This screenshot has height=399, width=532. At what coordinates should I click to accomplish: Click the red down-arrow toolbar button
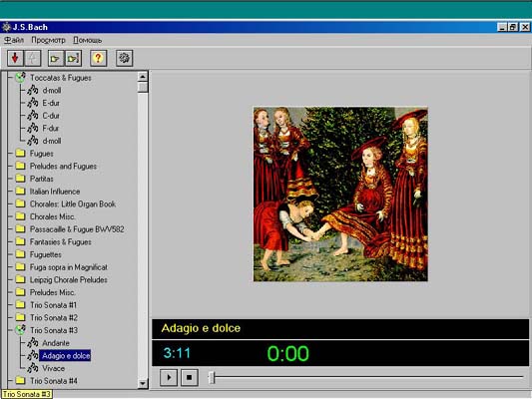[15, 58]
